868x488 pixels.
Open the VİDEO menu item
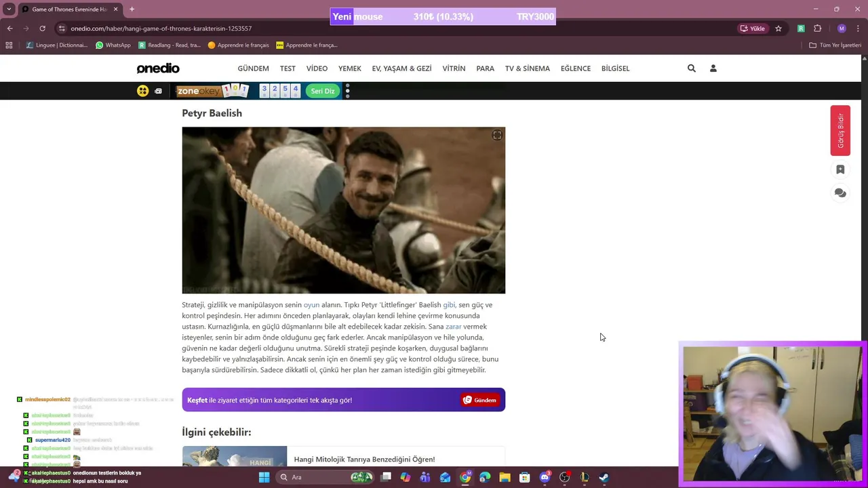[x=317, y=68]
